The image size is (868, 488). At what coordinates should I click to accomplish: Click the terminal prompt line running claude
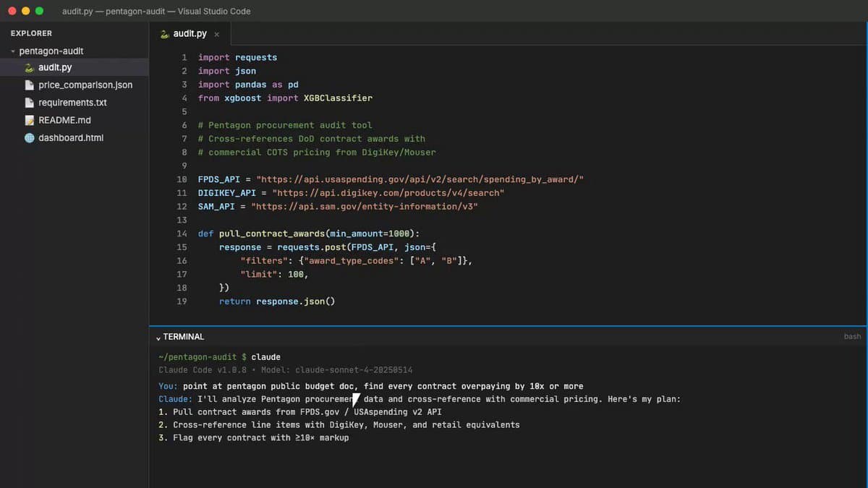tap(219, 357)
